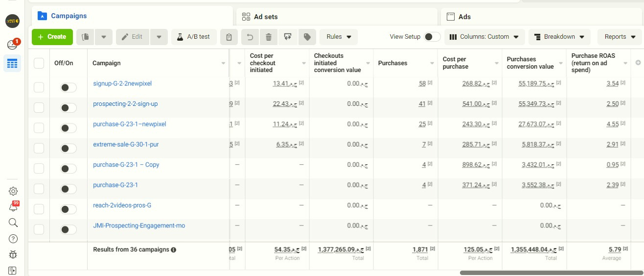Click the Ad sets grid icon

[246, 17]
